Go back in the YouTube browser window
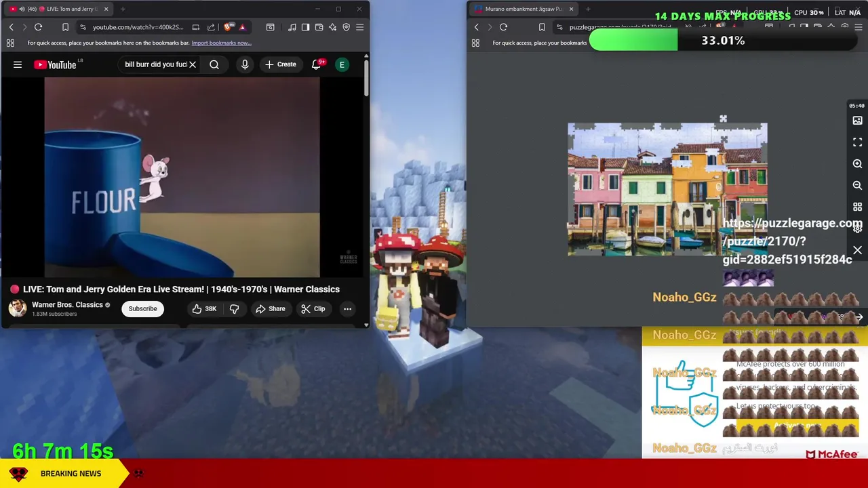 11,27
